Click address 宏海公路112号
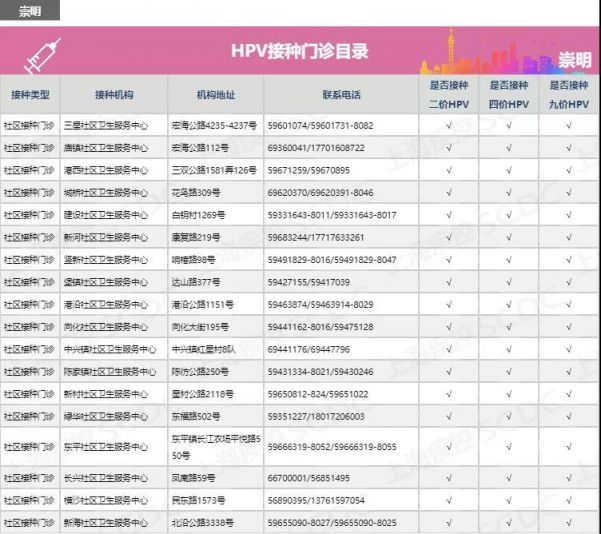The height and width of the screenshot is (534, 601). pyautogui.click(x=200, y=148)
